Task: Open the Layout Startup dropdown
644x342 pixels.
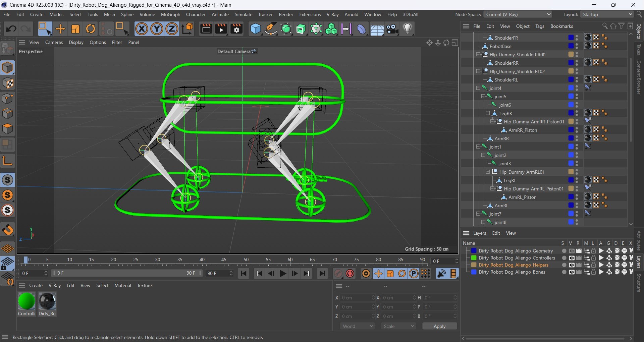Action: point(607,14)
